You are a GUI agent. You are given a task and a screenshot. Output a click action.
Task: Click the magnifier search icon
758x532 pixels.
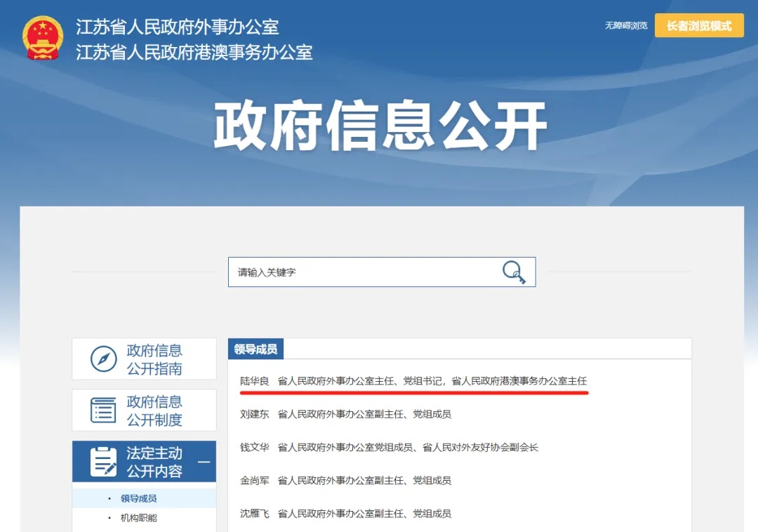(x=514, y=272)
